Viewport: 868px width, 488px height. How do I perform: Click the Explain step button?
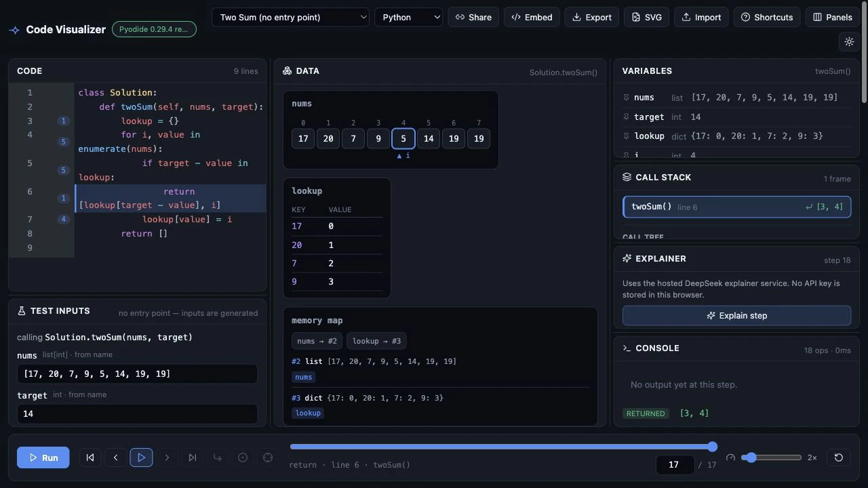(736, 315)
